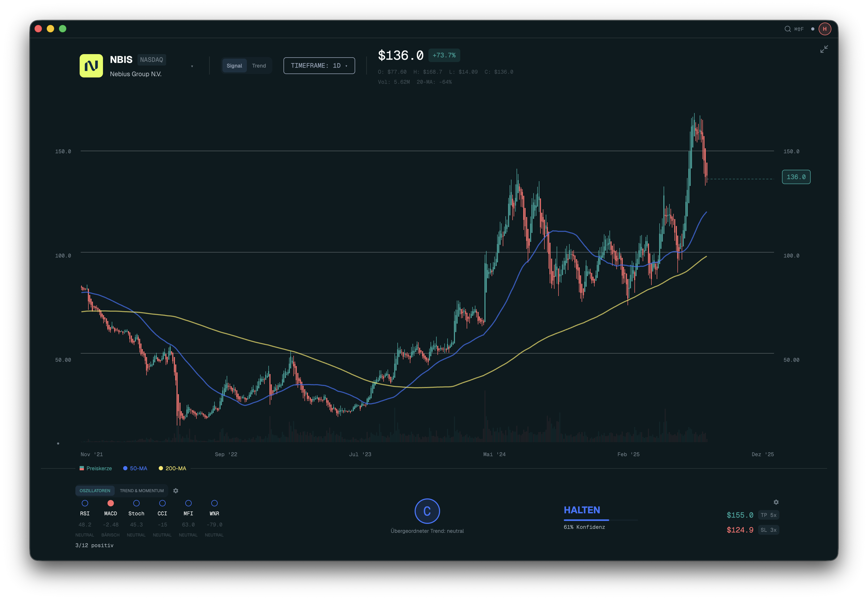
Task: Select the 136.0 price label on right axis
Action: pos(796,177)
